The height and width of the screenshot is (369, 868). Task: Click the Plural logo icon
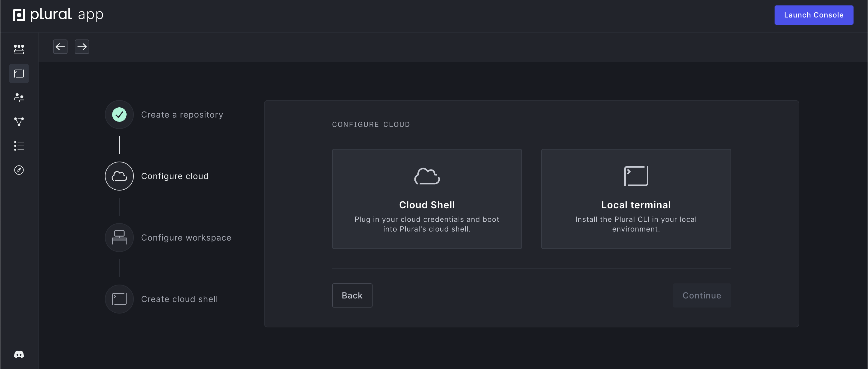click(19, 15)
